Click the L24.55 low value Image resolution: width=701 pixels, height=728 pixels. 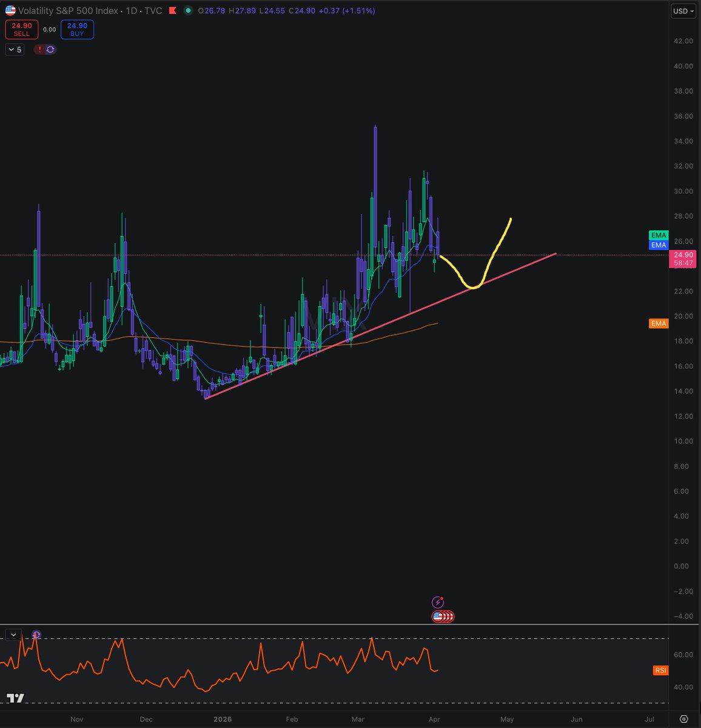click(272, 11)
